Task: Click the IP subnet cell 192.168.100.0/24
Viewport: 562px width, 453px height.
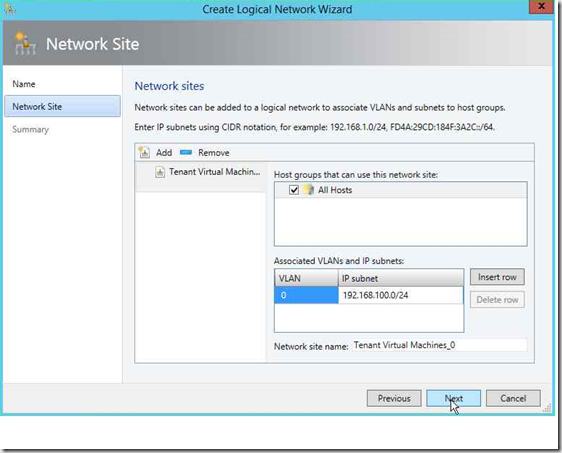Action: pyautogui.click(x=400, y=295)
